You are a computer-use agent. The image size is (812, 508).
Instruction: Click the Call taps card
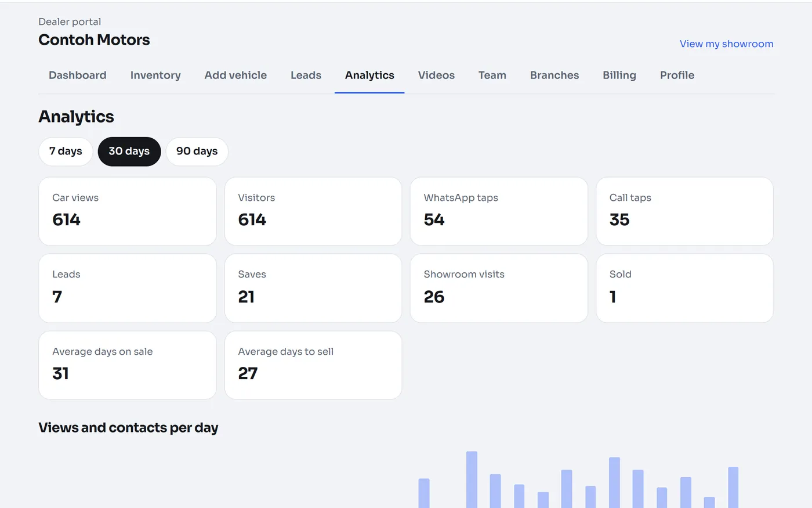[x=684, y=211]
